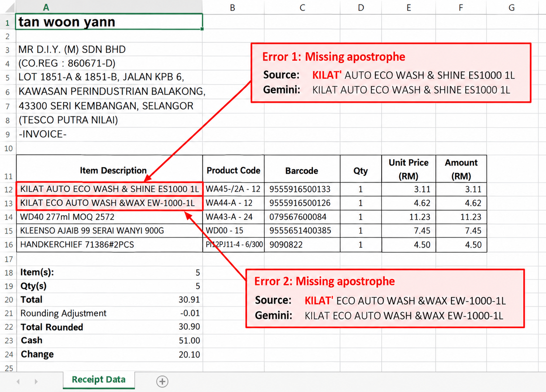Select row 17 header
Viewport: 546px width, 392px height.
click(x=8, y=259)
